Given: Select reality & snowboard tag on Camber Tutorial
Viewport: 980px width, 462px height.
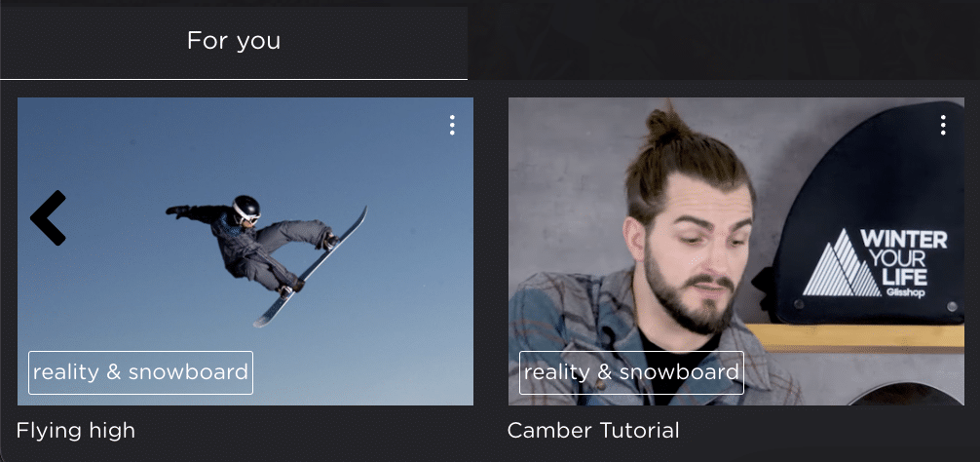Looking at the screenshot, I should pos(632,372).
